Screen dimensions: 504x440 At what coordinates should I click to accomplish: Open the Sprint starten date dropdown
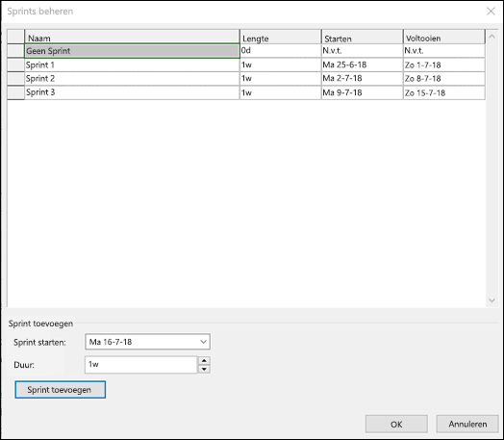coord(204,342)
